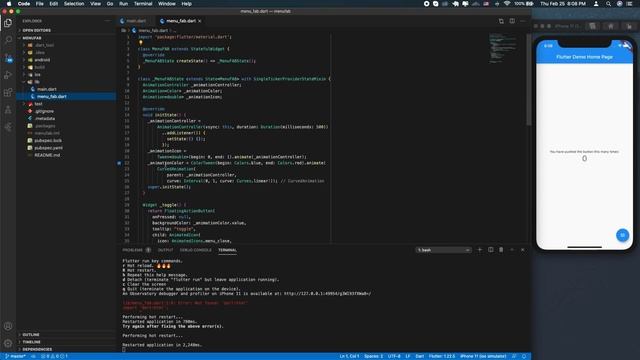Click the lightbulb code action icon
Image resolution: width=640 pixels, height=360 pixels.
[x=140, y=42]
